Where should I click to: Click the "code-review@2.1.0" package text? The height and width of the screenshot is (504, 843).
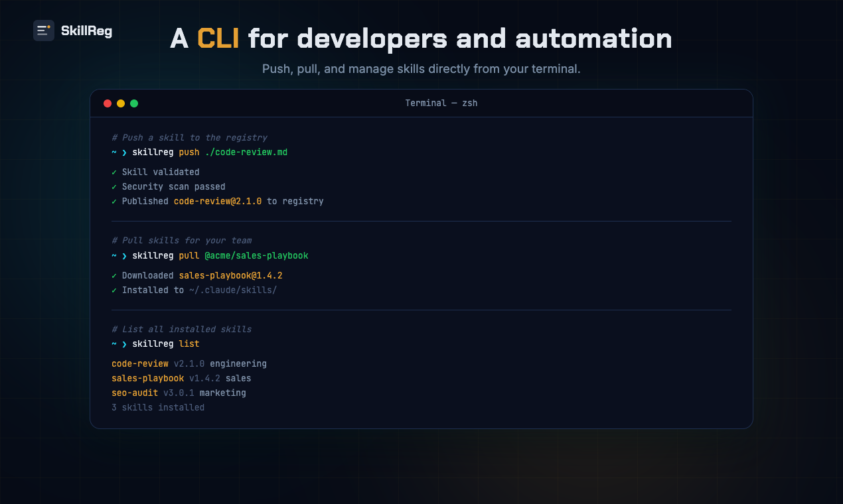pyautogui.click(x=218, y=202)
